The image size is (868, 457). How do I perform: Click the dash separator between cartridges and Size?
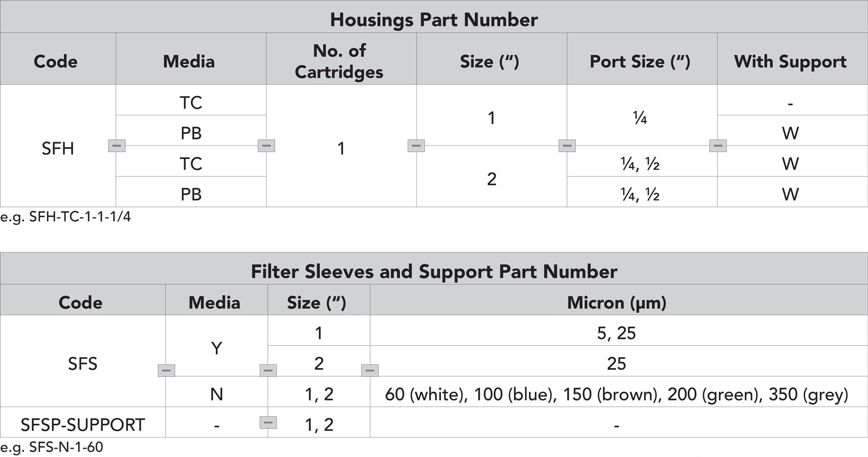pos(416,146)
